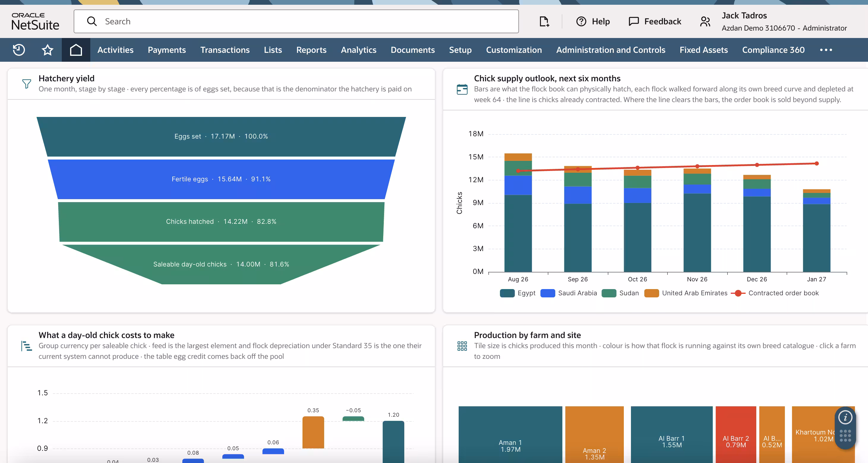Image resolution: width=868 pixels, height=463 pixels.
Task: Zoom into the Al Barr 2 tile
Action: pos(736,435)
